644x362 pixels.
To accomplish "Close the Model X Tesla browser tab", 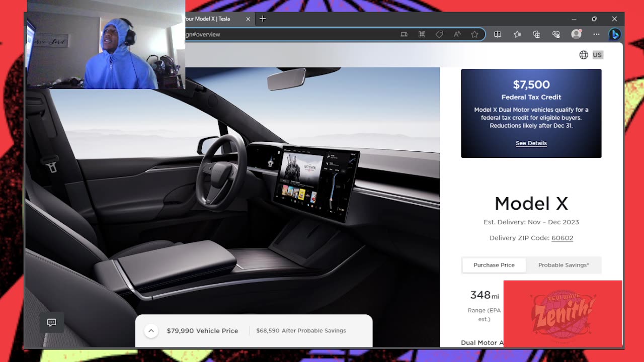I will coord(248,19).
